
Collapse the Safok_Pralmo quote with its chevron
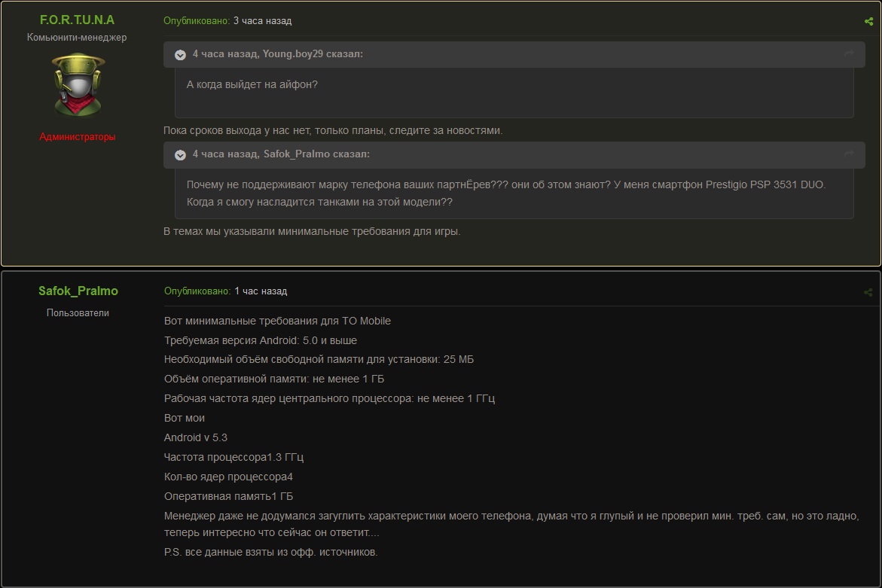[x=181, y=155]
